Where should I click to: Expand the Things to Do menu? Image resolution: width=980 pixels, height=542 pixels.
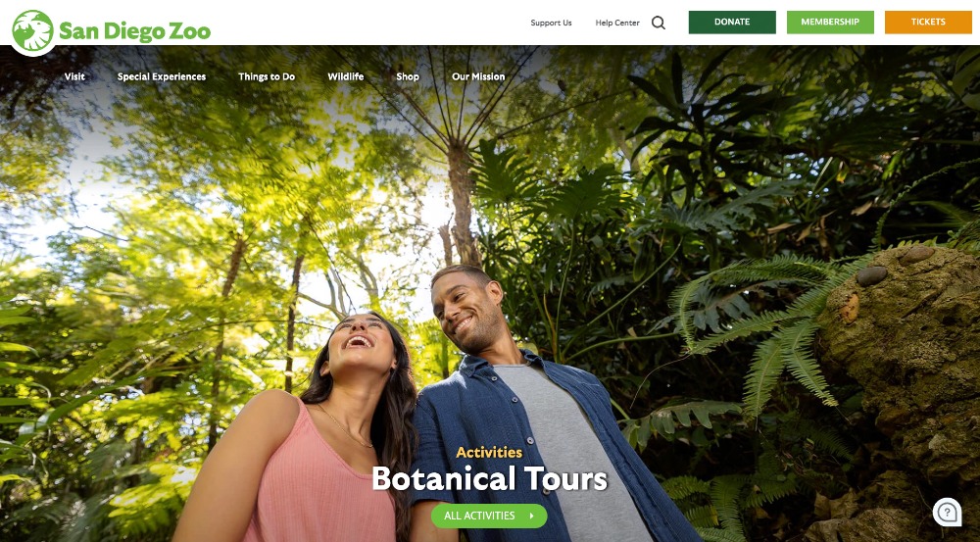pos(267,76)
